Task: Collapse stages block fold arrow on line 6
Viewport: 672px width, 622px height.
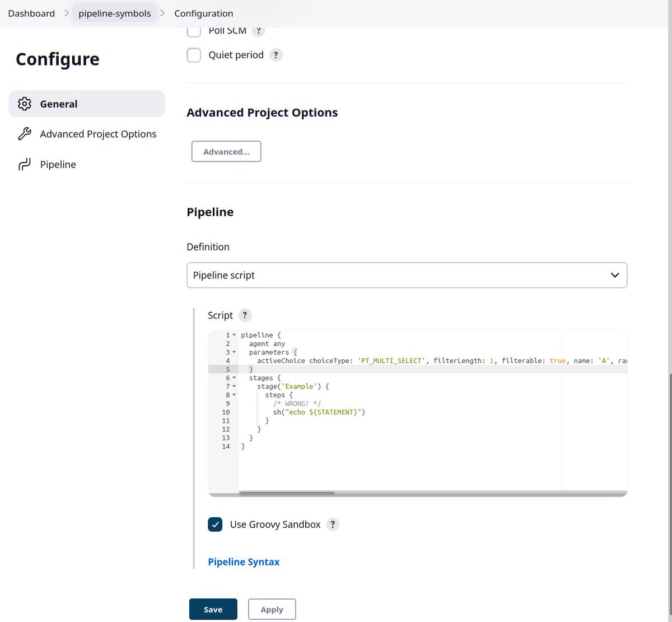Action: (234, 378)
